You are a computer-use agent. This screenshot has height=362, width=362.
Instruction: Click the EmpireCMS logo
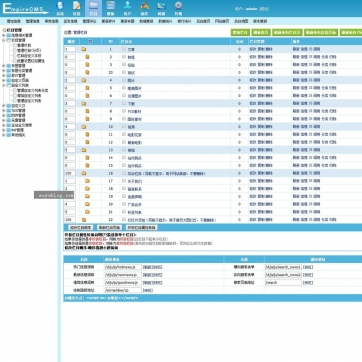click(25, 8)
